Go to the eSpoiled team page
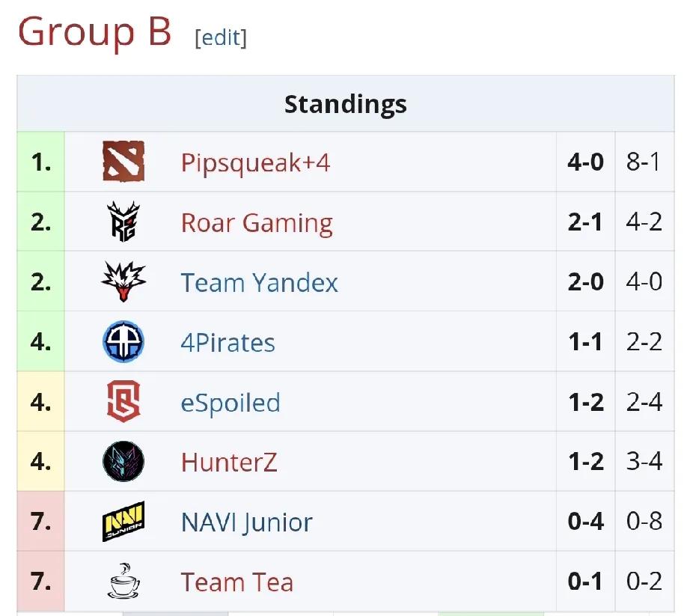The width and height of the screenshot is (690, 616). pyautogui.click(x=230, y=403)
